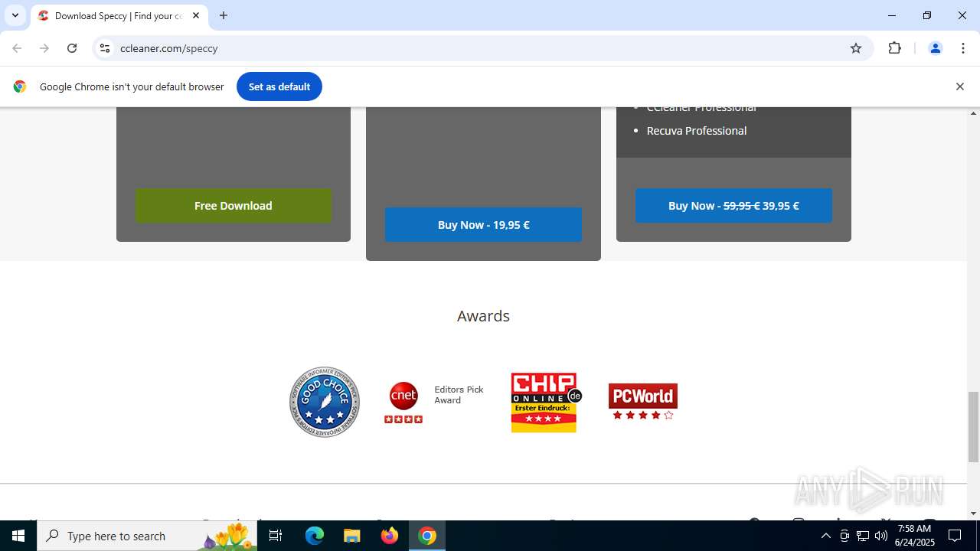This screenshot has width=980, height=551.
Task: Close the Download Speccy tab
Action: click(x=196, y=15)
